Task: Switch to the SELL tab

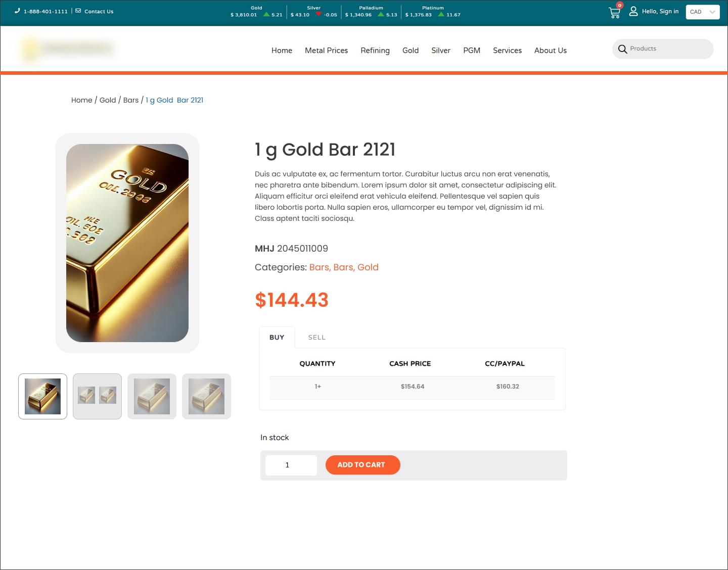Action: 317,338
